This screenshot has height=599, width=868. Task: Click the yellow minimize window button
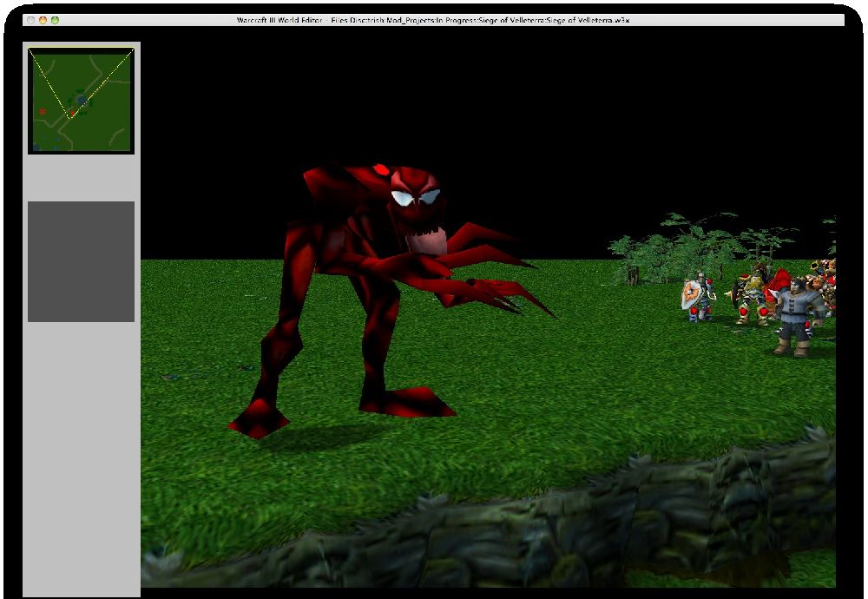[43, 20]
